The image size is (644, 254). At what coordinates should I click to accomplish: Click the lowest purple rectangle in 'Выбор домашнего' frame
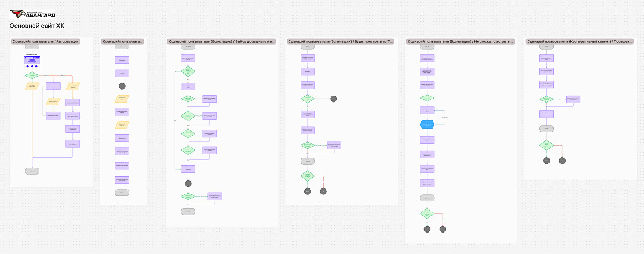pyautogui.click(x=214, y=197)
